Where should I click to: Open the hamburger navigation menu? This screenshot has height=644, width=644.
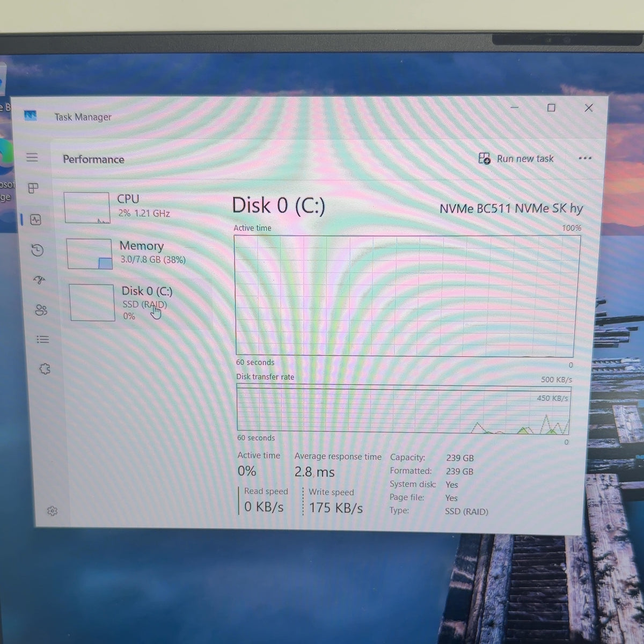(32, 157)
